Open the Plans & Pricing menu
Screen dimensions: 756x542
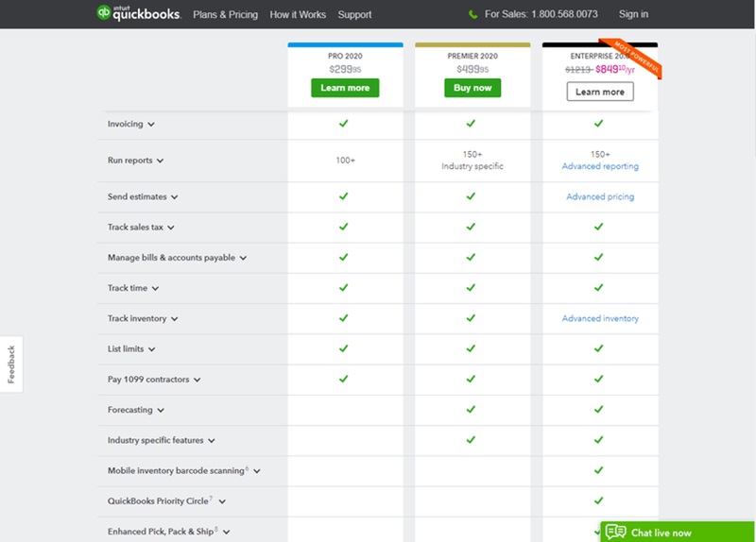click(225, 14)
